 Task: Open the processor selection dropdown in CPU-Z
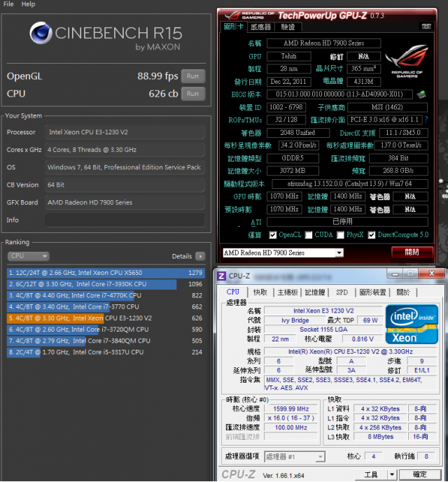pyautogui.click(x=321, y=457)
